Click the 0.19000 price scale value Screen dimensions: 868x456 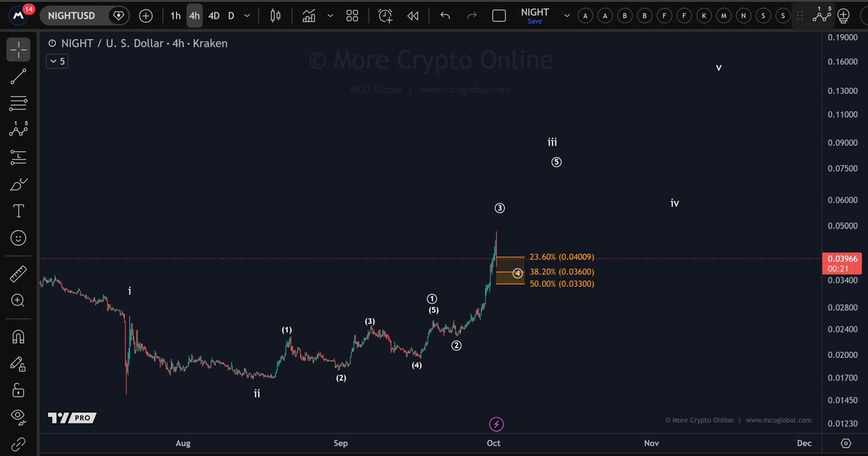843,37
